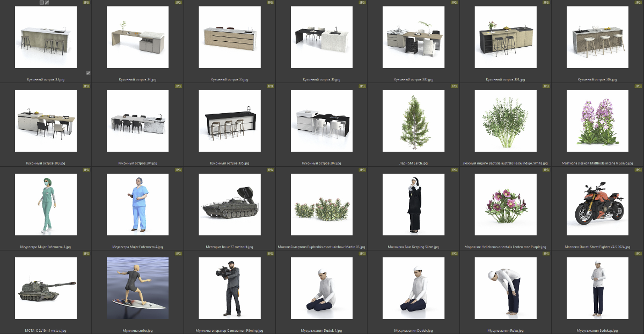Click the small square icon above the first thumbnail
Screen dimensions: 644x334
(x=42, y=3)
